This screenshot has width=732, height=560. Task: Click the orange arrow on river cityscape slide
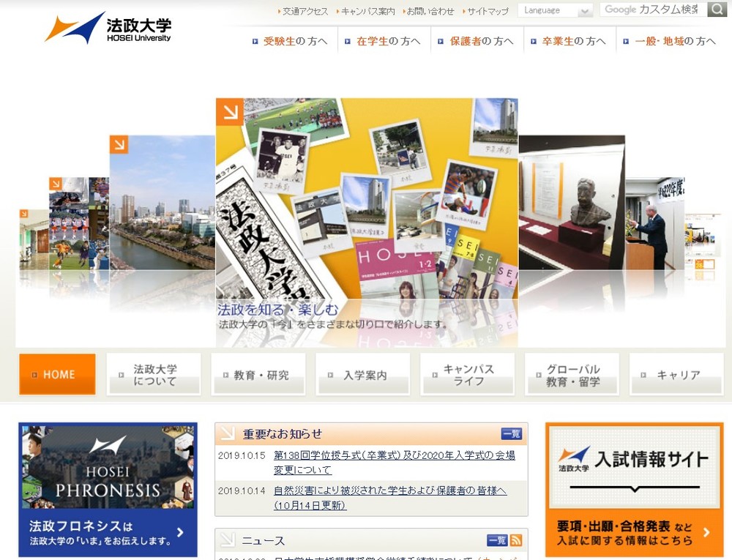(119, 144)
